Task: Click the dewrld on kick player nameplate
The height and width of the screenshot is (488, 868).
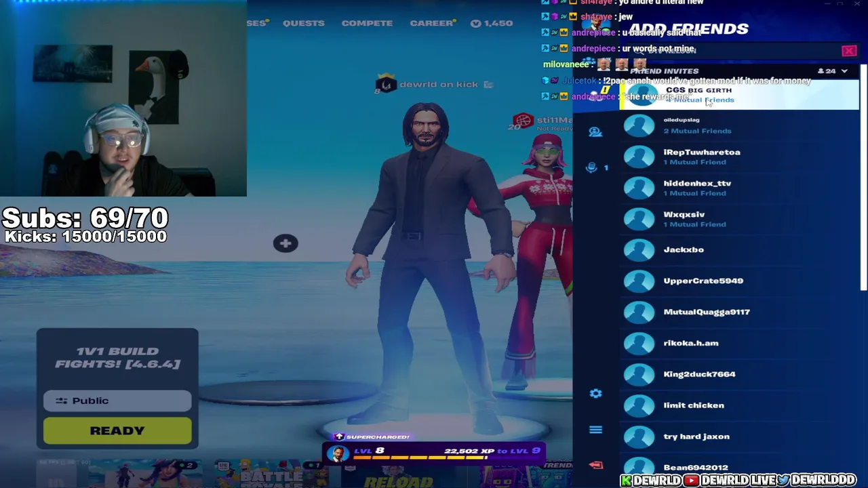Action: [x=434, y=84]
